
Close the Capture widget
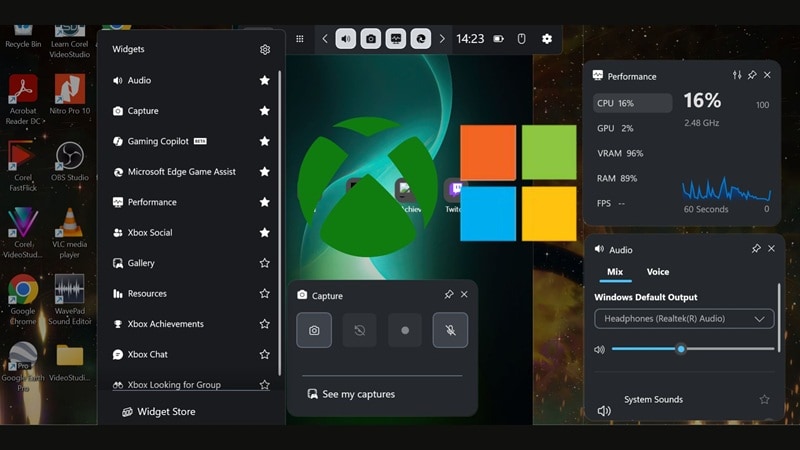click(464, 294)
